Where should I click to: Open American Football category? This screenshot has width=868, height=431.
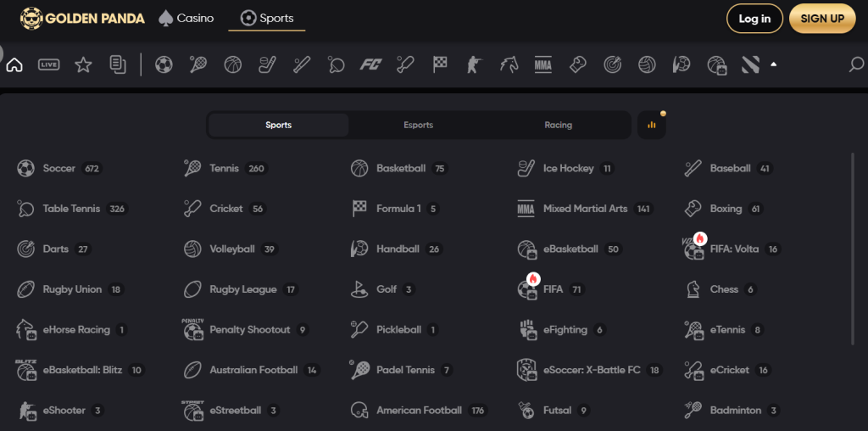pyautogui.click(x=419, y=411)
